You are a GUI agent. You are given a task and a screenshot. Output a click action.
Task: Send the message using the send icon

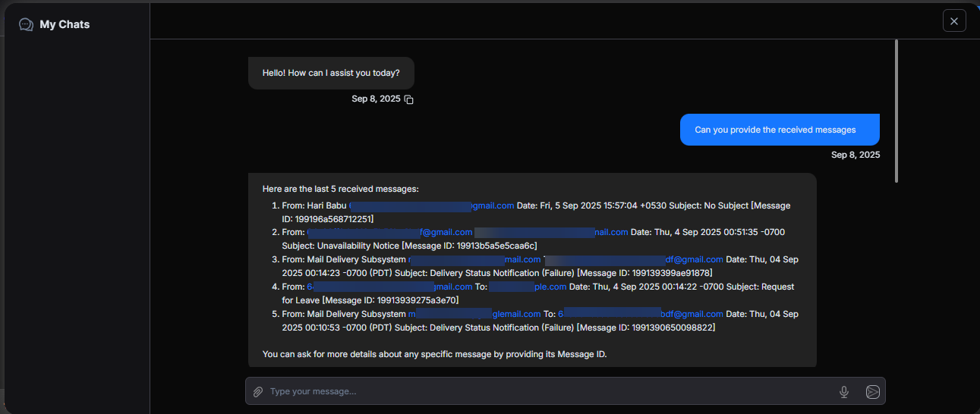pyautogui.click(x=873, y=391)
